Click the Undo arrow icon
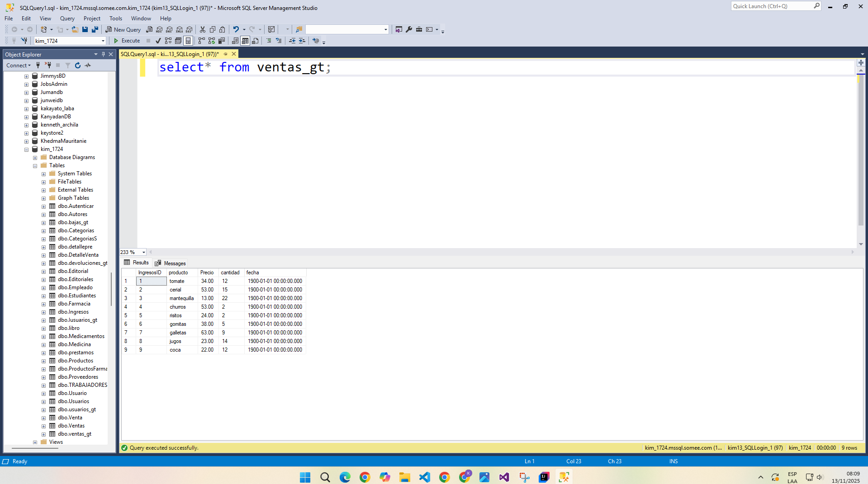868x484 pixels. (236, 29)
